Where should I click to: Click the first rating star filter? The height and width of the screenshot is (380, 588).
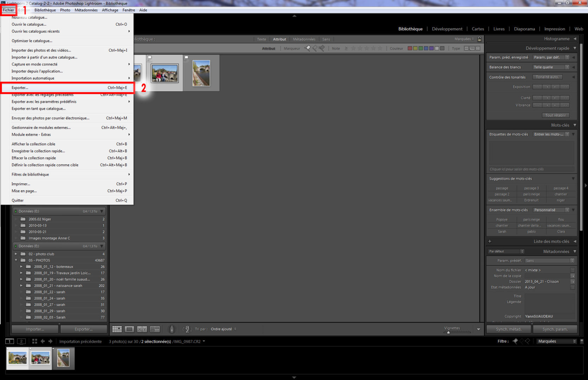point(354,49)
